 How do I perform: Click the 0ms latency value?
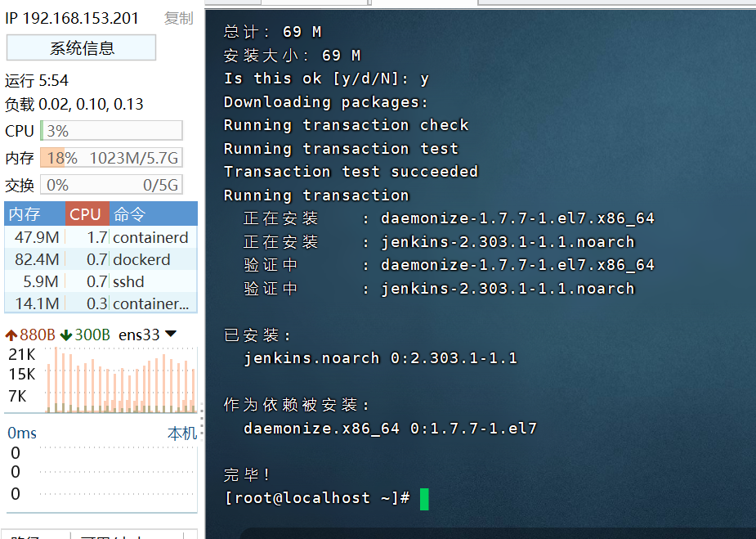tap(22, 433)
